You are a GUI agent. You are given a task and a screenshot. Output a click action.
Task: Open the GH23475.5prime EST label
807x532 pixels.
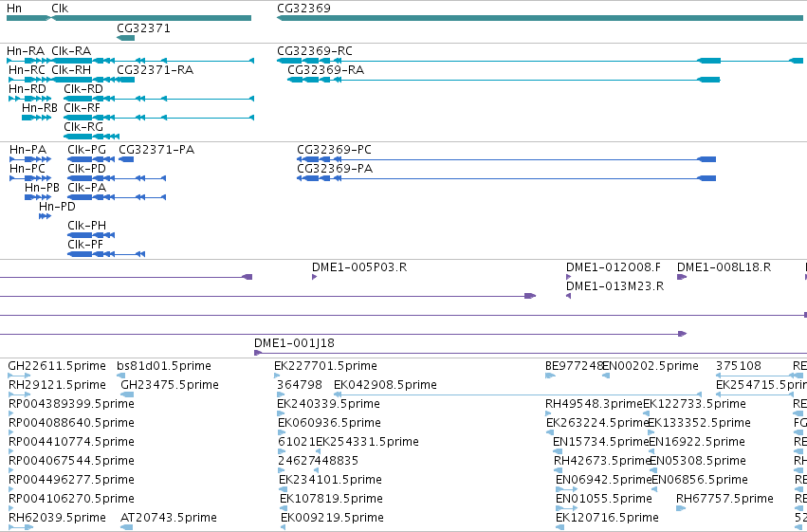[x=170, y=385]
